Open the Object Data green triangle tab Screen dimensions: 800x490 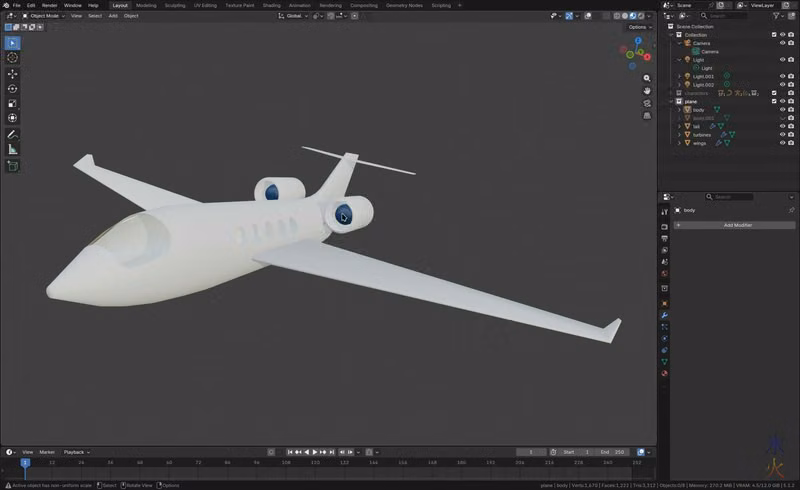664,361
